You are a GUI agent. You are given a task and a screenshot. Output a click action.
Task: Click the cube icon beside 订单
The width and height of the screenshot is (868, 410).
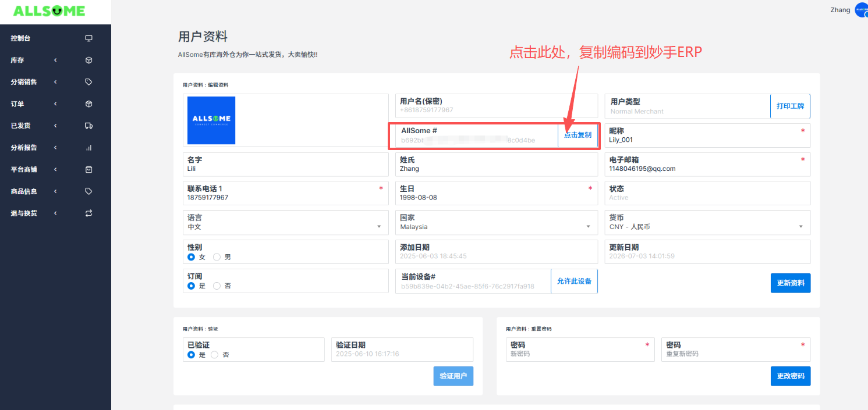coord(89,104)
